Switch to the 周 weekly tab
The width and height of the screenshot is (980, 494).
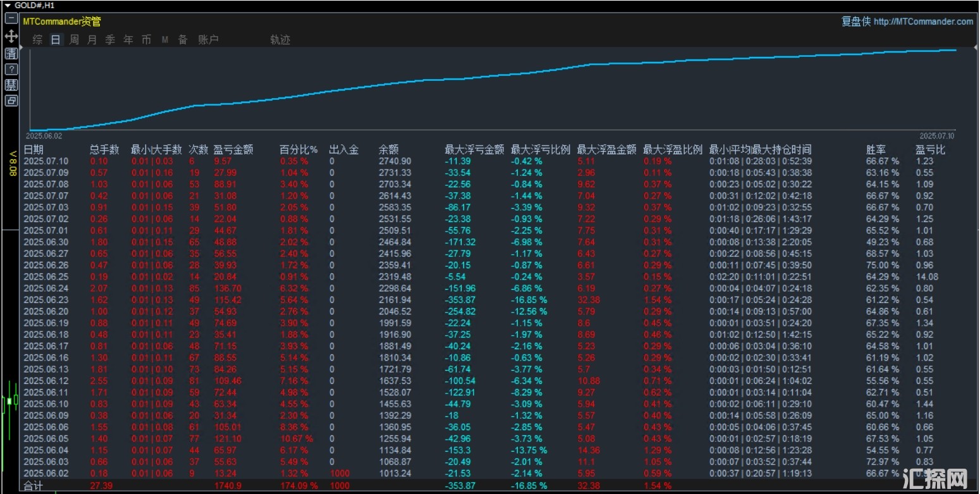point(74,40)
